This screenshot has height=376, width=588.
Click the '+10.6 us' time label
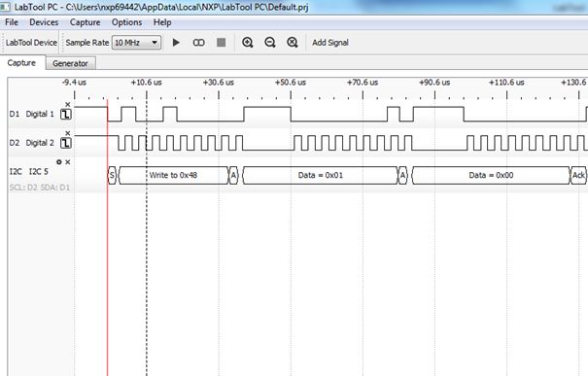tap(146, 83)
